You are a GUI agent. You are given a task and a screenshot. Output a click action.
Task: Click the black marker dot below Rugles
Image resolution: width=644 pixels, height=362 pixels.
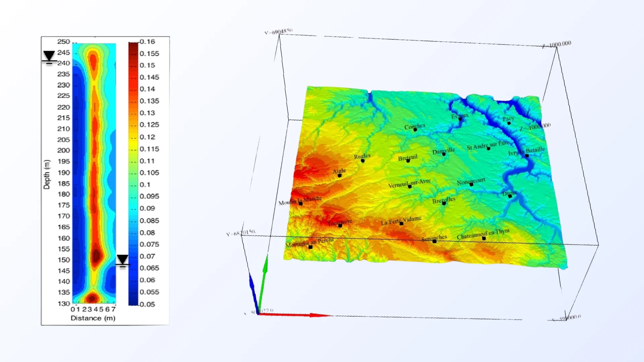click(363, 161)
